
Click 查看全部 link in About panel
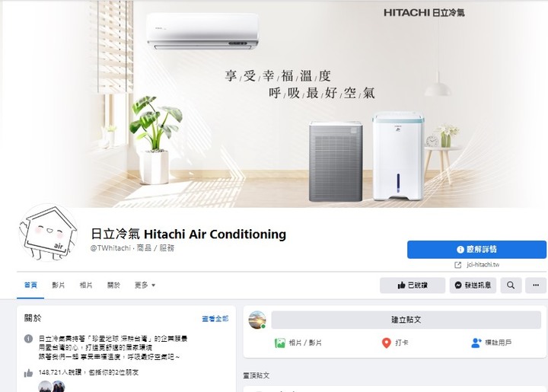coord(215,319)
